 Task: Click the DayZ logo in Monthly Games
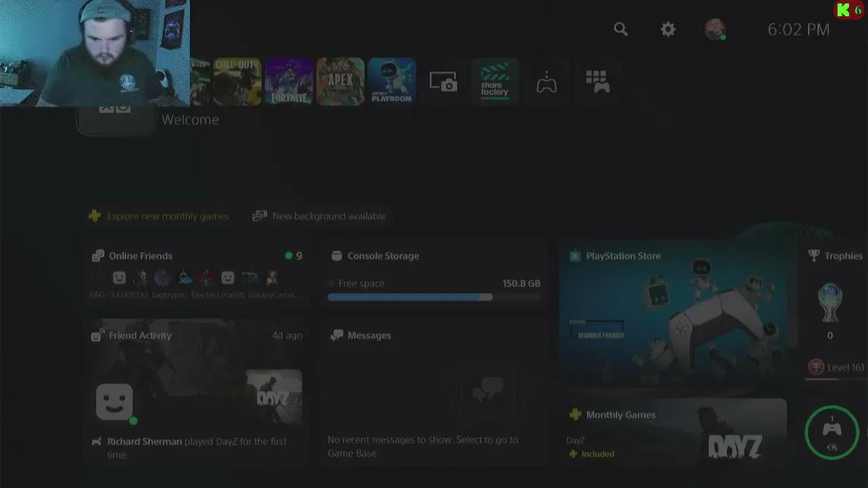pos(735,447)
